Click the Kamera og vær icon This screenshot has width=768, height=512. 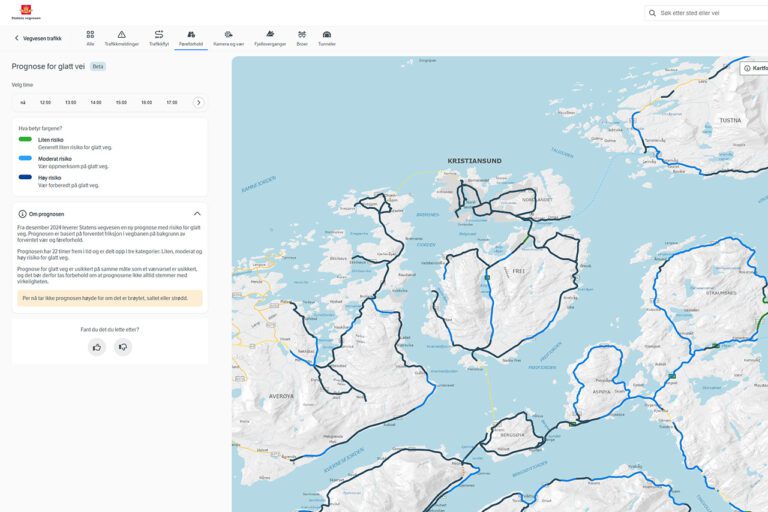pyautogui.click(x=229, y=35)
